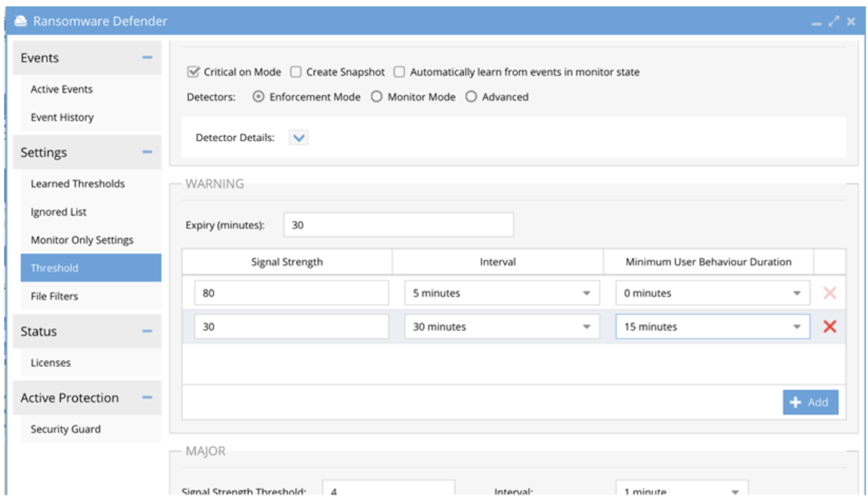
Task: Click the Expiry minutes input field
Action: coord(398,225)
